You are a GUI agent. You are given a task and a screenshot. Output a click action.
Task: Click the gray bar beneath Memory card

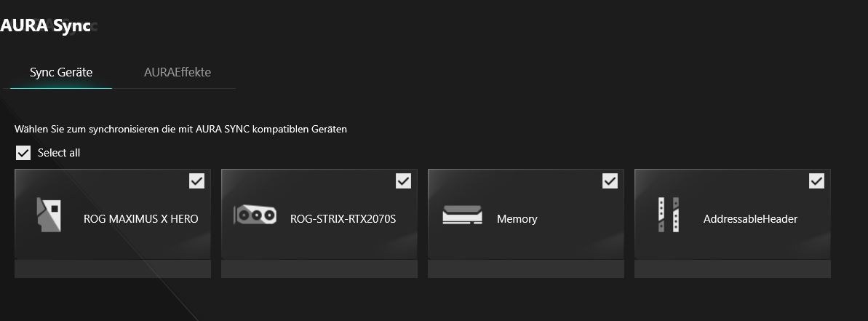[x=526, y=269]
